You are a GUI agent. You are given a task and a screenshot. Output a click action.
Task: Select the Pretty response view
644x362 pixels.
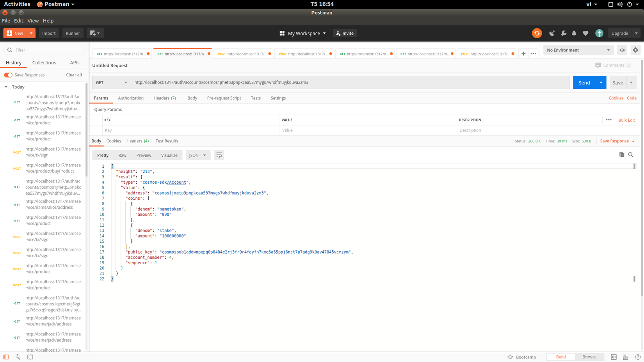(103, 155)
